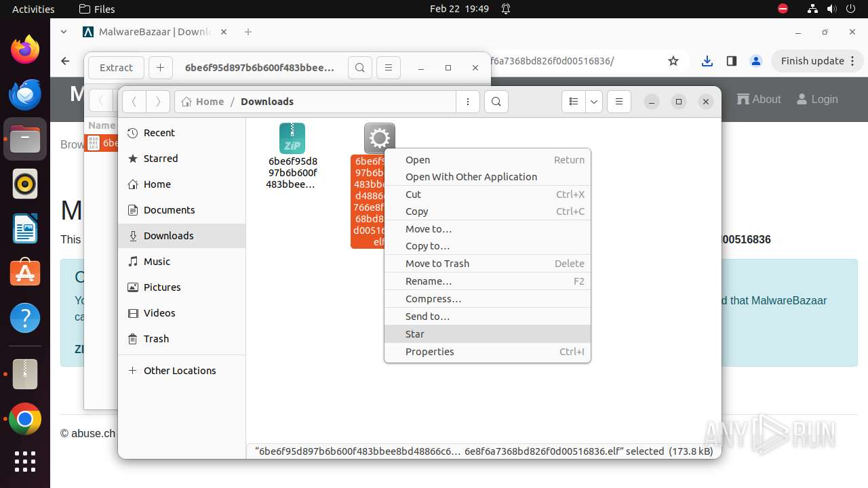Open Activities overview

point(33,9)
